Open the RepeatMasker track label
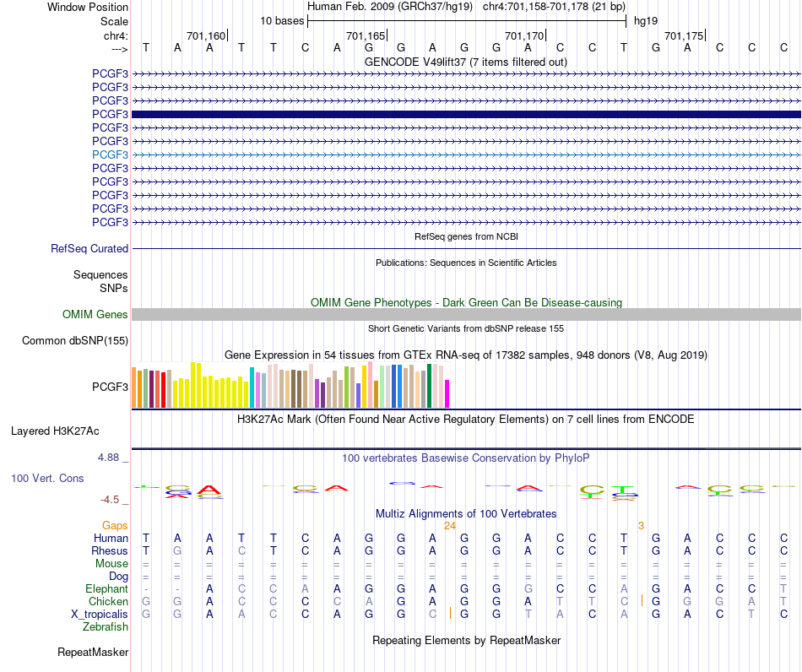Image resolution: width=802 pixels, height=672 pixels. point(93,652)
